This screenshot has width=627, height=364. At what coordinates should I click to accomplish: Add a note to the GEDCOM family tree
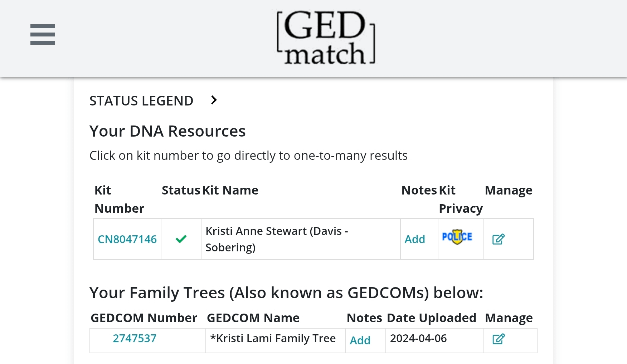pos(360,340)
